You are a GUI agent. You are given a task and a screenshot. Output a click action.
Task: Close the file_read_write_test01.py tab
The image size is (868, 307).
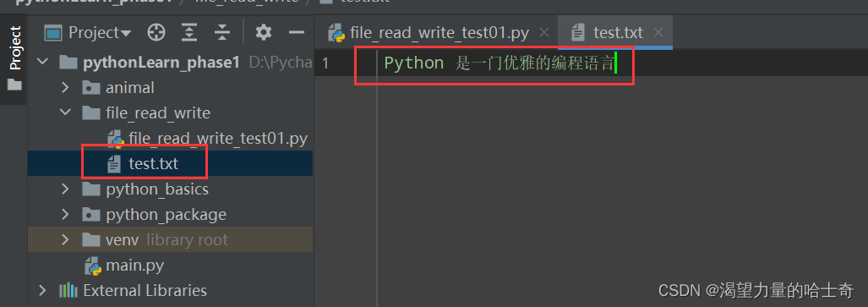[x=544, y=33]
